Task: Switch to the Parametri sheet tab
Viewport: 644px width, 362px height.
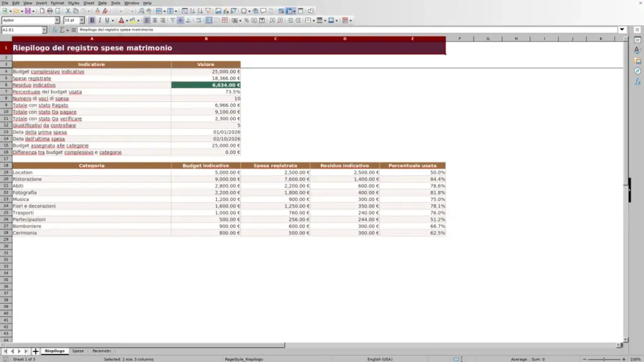Action: [x=102, y=351]
